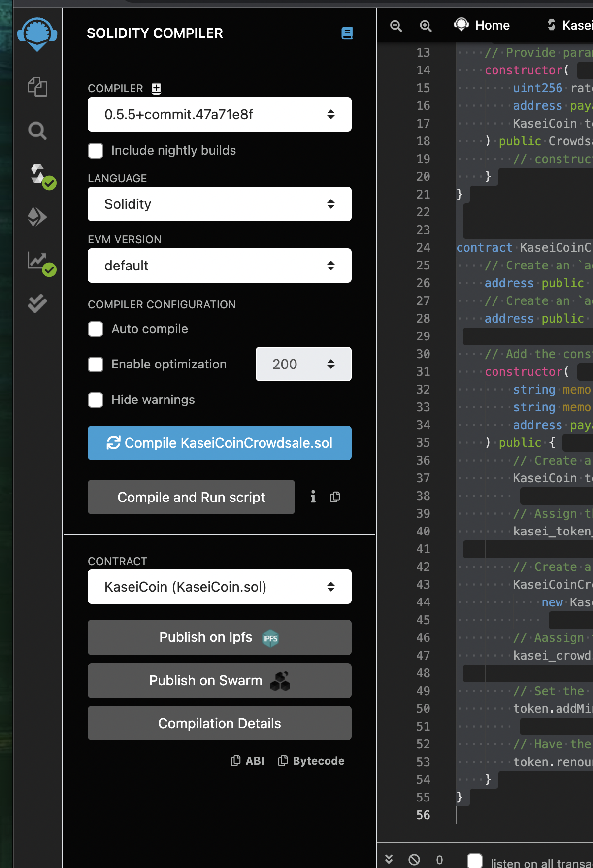Copy the contract Bytecode
Screen dimensions: 593x868
tap(311, 761)
